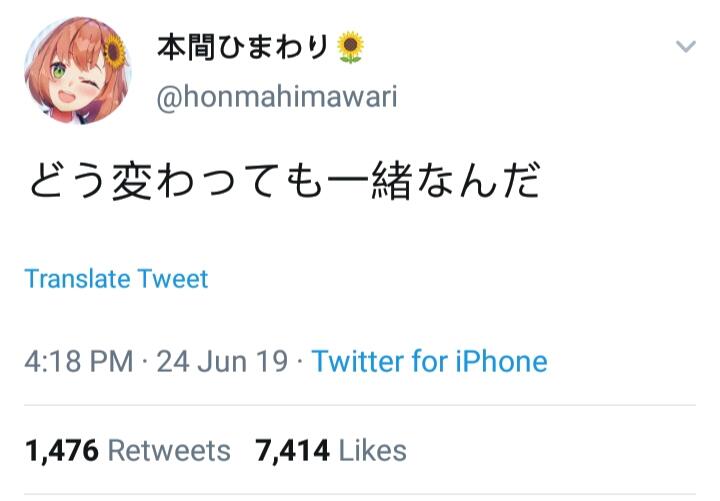The height and width of the screenshot is (501, 720).
Task: Click the word iPhone in the source
Action: [x=501, y=361]
